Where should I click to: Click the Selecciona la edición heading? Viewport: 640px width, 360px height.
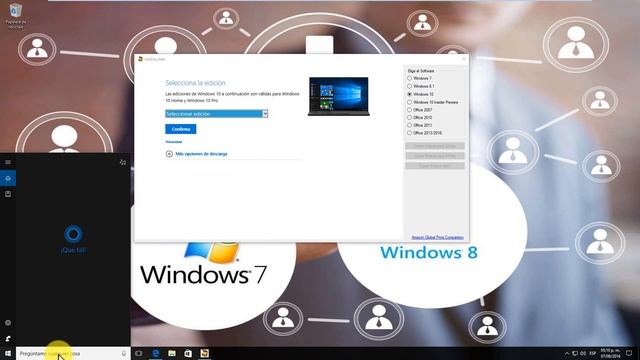pyautogui.click(x=195, y=83)
